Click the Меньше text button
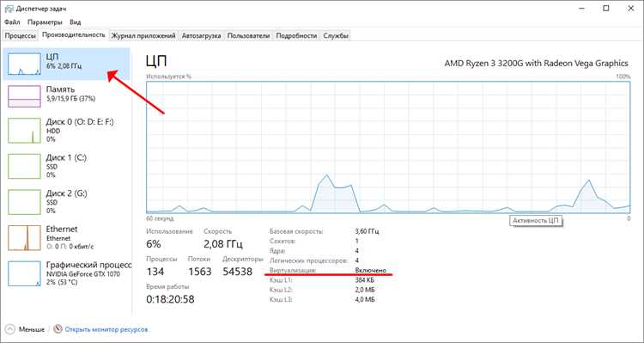Image resolution: width=644 pixels, height=343 pixels. click(32, 329)
